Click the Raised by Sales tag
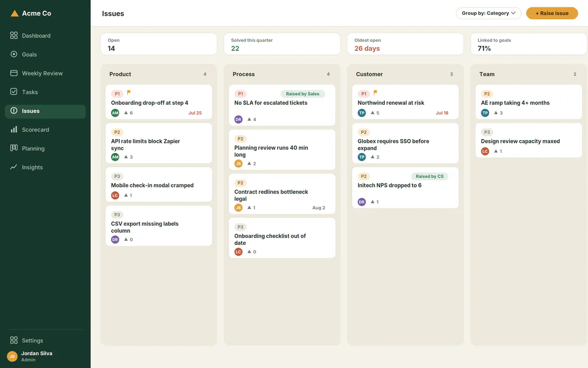Viewport: 588px width, 368px height. (x=303, y=94)
